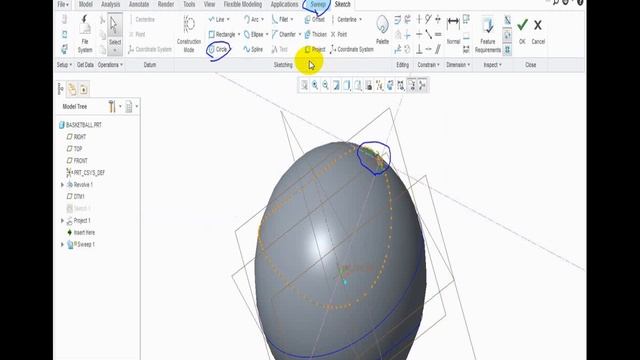The width and height of the screenshot is (640, 360).
Task: Choose the Spline tool
Action: (253, 49)
